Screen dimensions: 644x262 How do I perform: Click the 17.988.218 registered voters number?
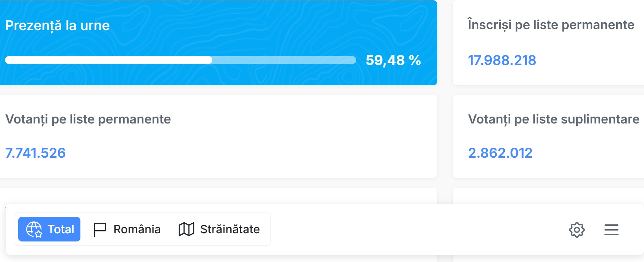[x=502, y=60]
